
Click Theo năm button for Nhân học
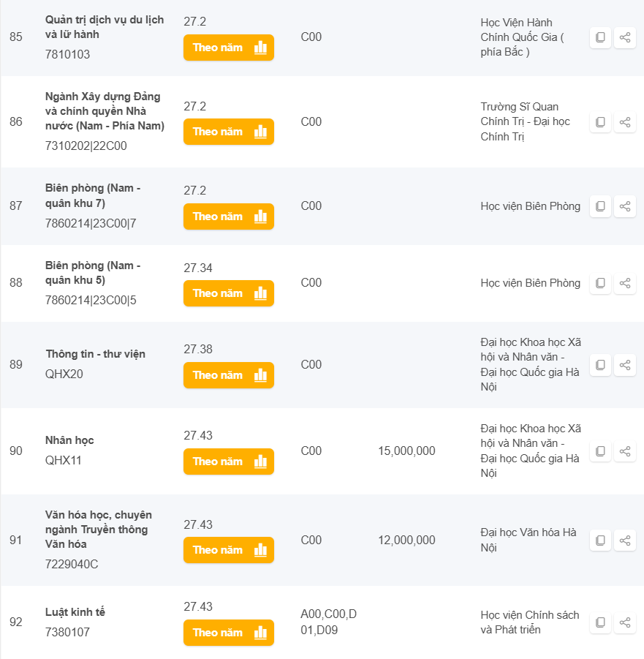pos(228,462)
